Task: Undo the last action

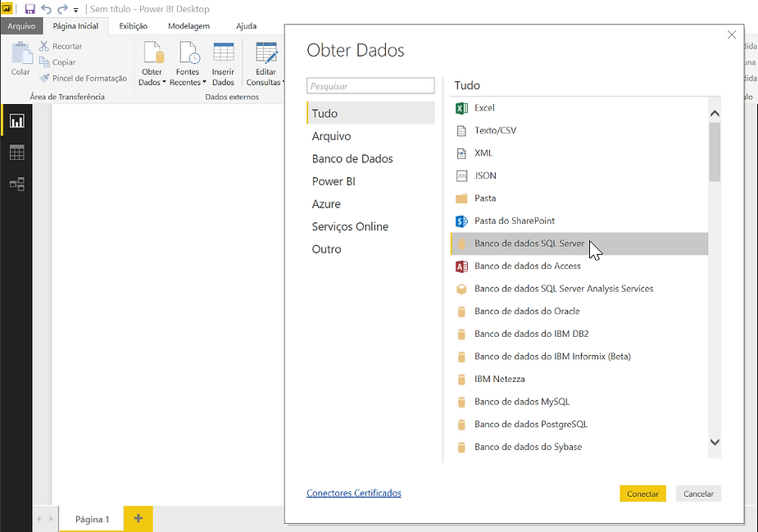Action: (x=47, y=9)
